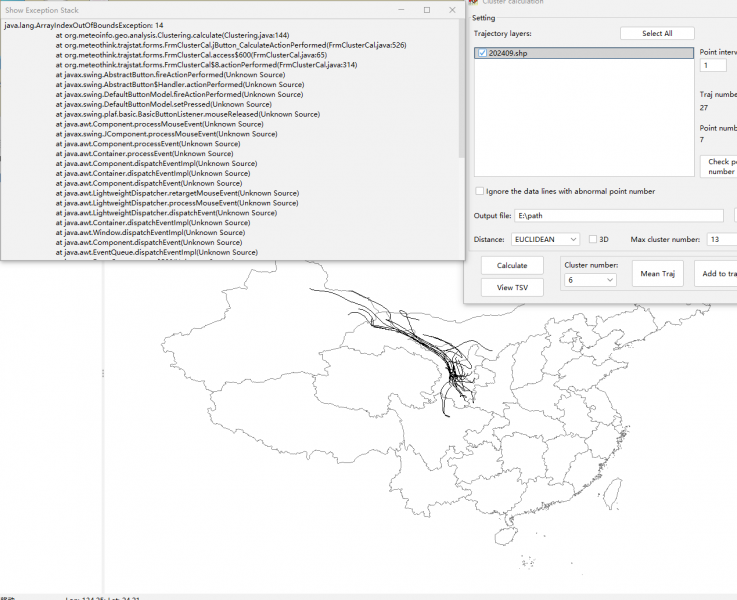
Task: Tick the 3D checkbox
Action: [593, 240]
